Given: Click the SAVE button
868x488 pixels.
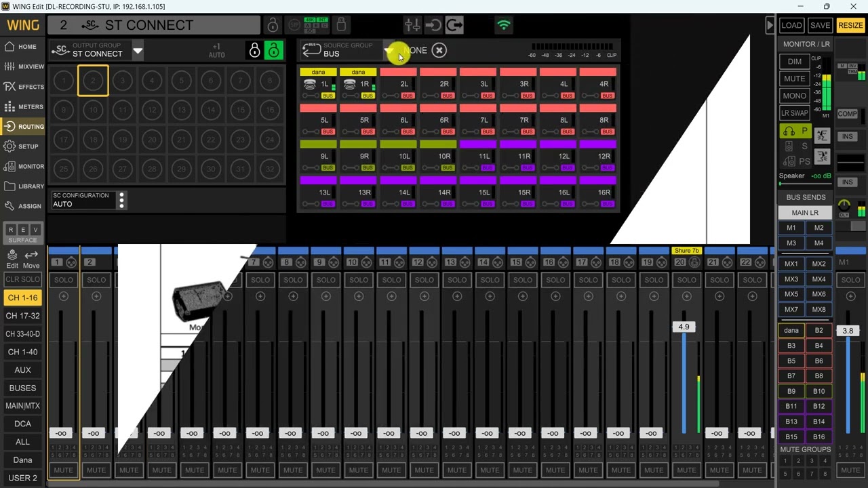Looking at the screenshot, I should tap(820, 26).
